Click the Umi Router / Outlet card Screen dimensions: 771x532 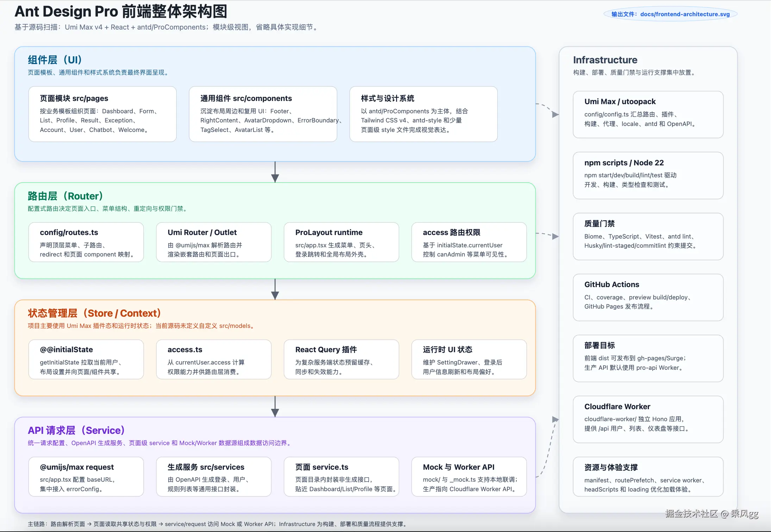point(214,242)
